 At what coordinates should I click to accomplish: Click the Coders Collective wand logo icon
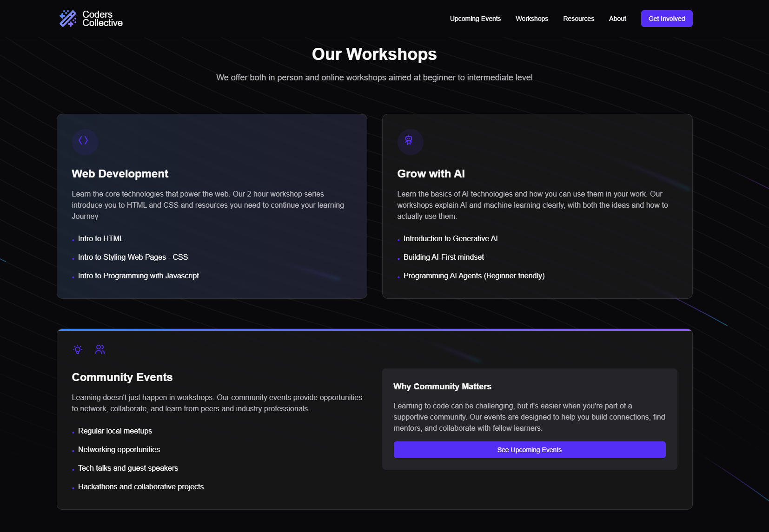point(68,19)
